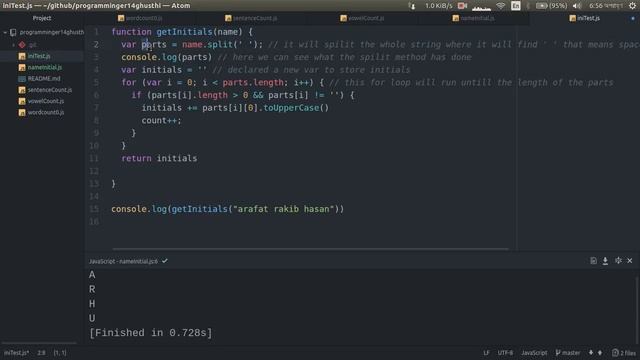Open iniTest.js from the project tree
The width and height of the screenshot is (640, 360).
click(x=39, y=56)
